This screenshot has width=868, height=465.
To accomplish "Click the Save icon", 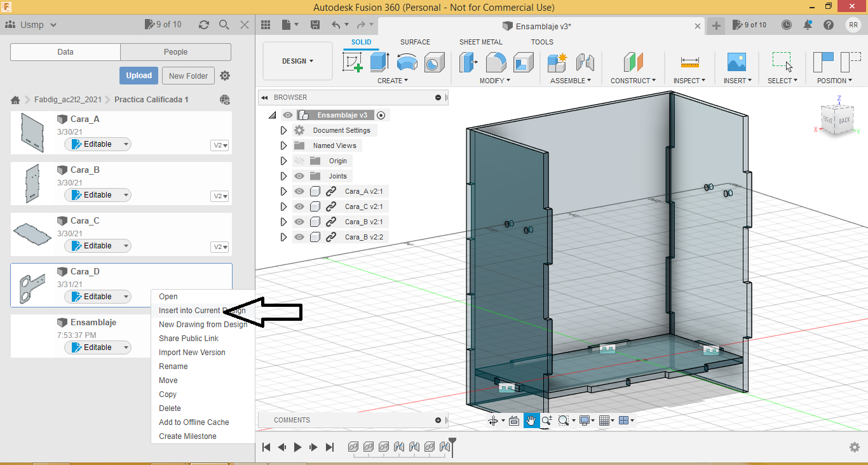I will tap(315, 25).
